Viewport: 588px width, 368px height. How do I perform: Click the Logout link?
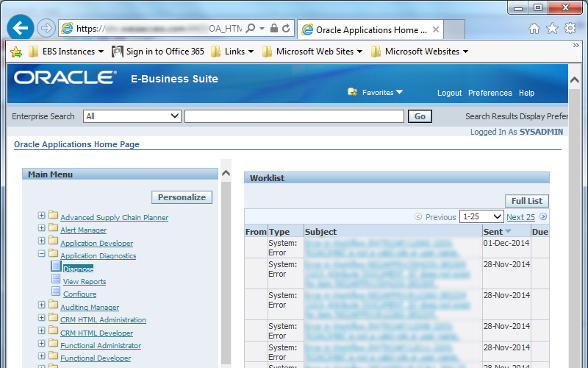click(449, 93)
